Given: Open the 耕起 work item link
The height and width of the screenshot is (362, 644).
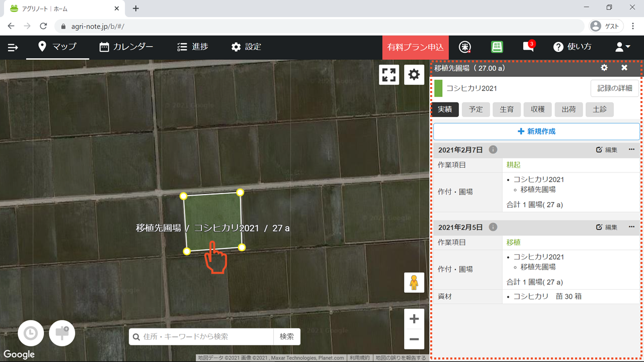Looking at the screenshot, I should tap(514, 165).
